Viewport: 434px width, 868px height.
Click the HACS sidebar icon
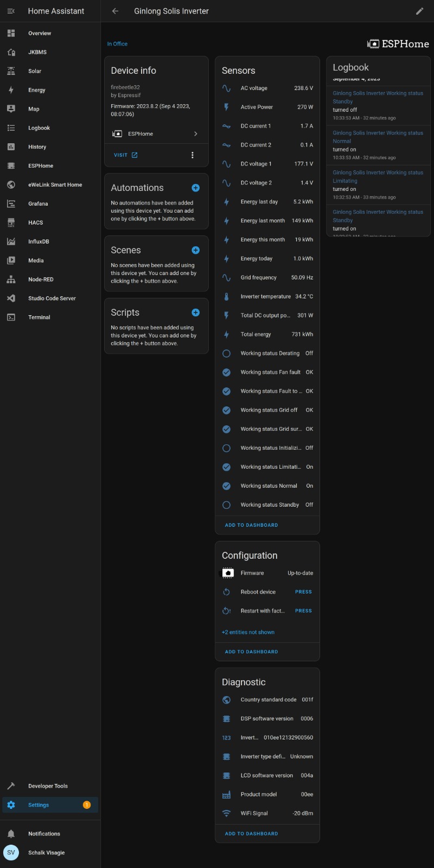pyautogui.click(x=11, y=222)
